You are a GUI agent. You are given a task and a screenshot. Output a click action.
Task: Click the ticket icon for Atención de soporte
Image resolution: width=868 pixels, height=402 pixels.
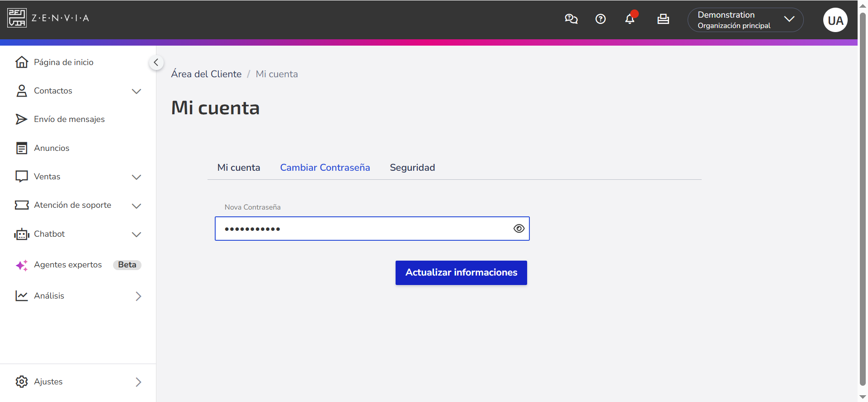(21, 205)
